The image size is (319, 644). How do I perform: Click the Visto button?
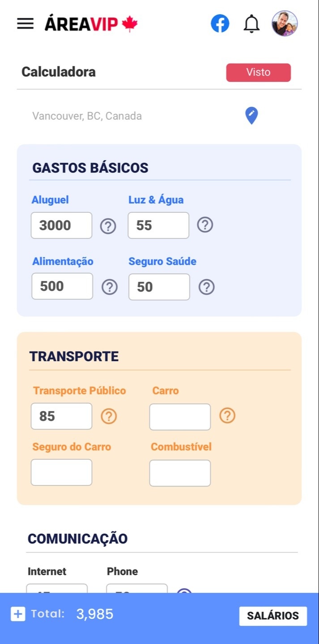pyautogui.click(x=258, y=72)
